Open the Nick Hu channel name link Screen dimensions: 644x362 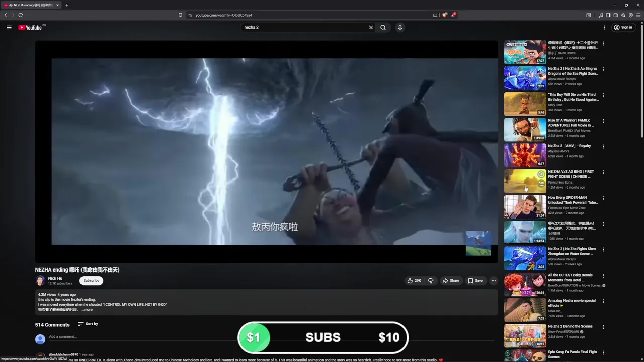(x=55, y=278)
